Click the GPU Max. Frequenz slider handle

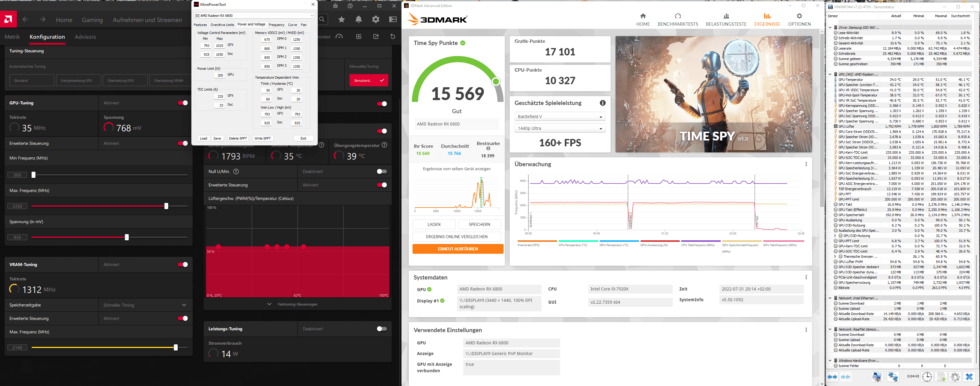click(166, 206)
